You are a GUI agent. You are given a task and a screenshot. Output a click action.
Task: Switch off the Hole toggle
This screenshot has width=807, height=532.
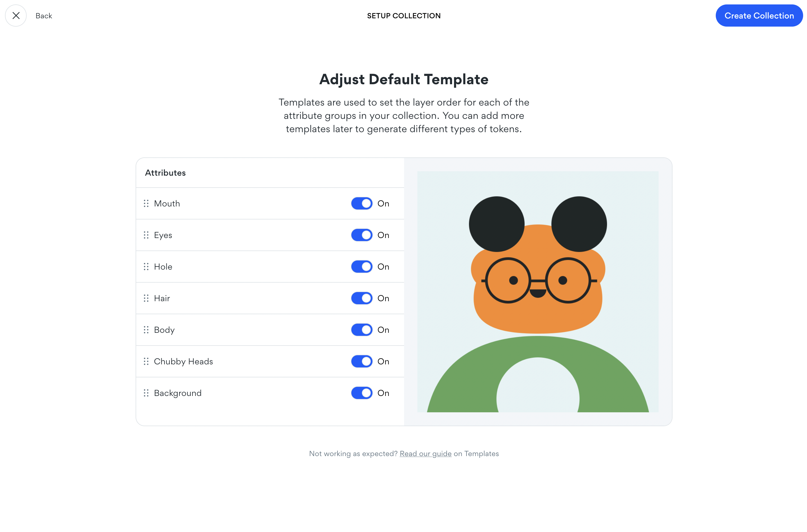click(x=362, y=266)
